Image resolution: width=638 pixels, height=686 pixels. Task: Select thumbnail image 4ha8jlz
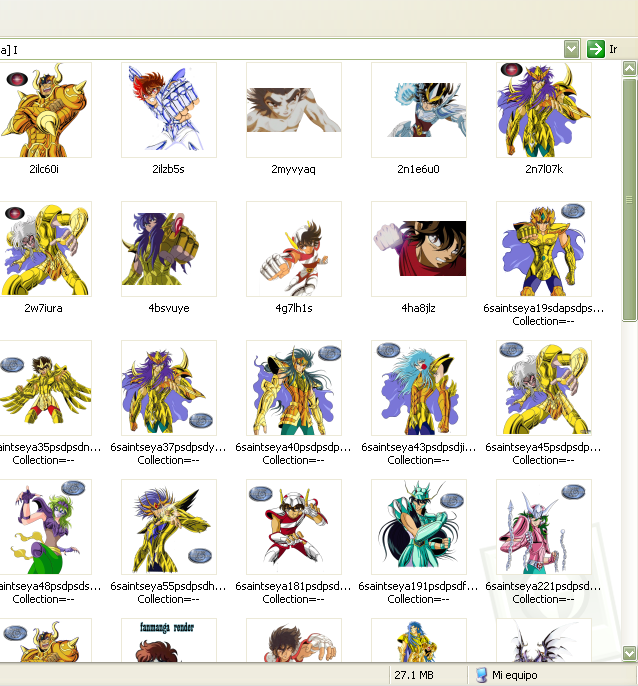coord(419,249)
